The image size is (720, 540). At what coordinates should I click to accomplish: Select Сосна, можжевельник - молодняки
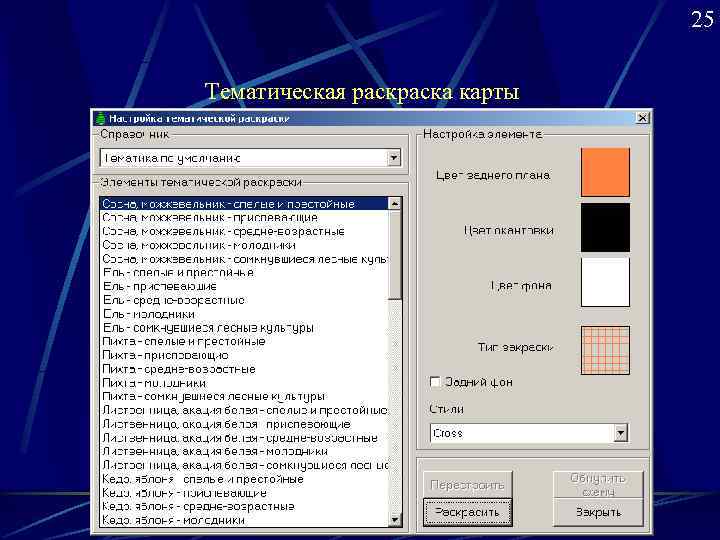[244, 245]
